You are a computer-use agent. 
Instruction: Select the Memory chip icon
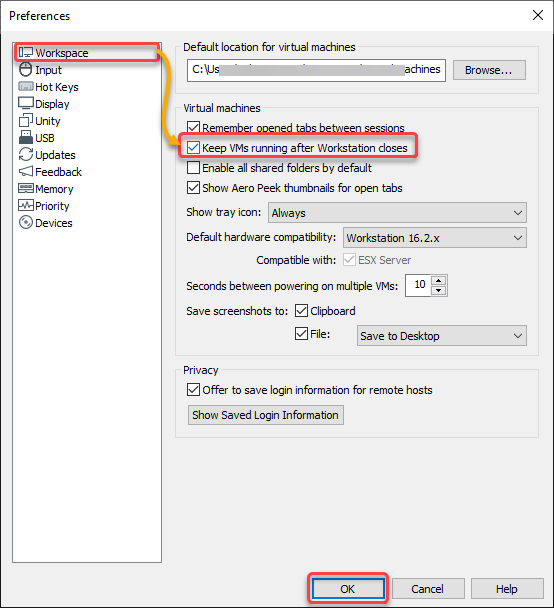[x=26, y=188]
